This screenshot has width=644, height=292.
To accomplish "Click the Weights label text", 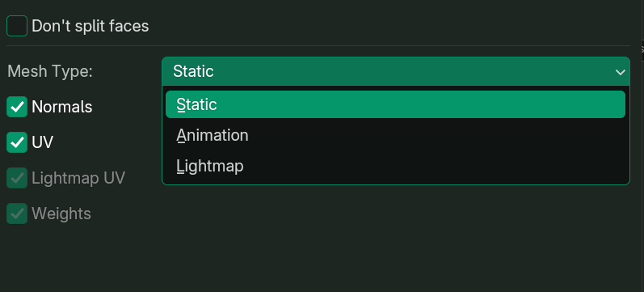I will (x=61, y=214).
